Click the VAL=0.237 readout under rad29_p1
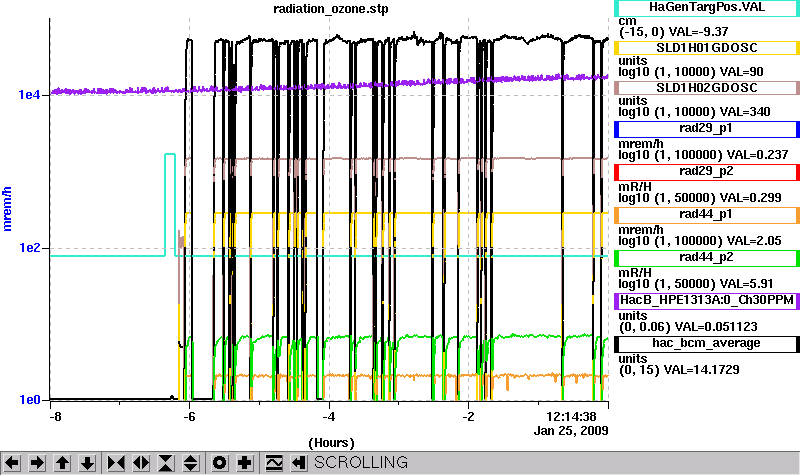 [x=757, y=155]
